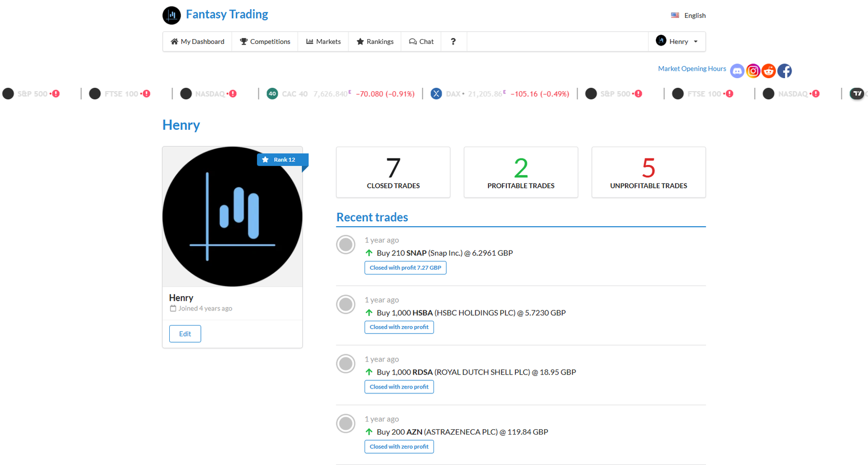Click the AZN trade symbol
This screenshot has height=465, width=868.
[x=414, y=432]
